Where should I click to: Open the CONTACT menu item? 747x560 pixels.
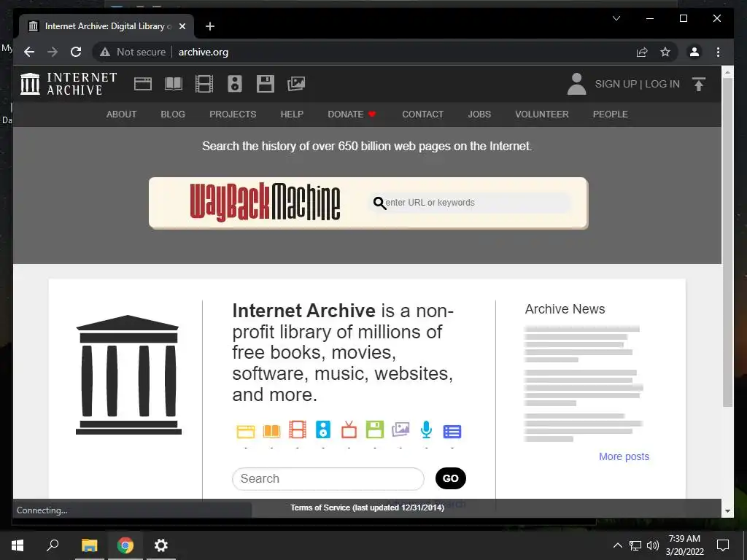(422, 114)
